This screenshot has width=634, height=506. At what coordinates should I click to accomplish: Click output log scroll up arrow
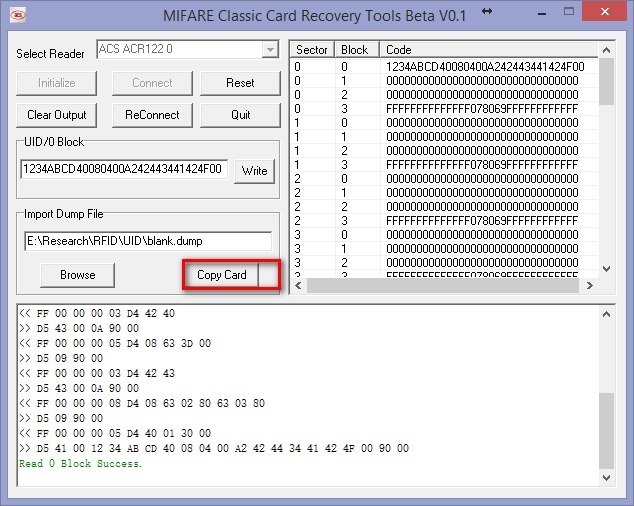coord(606,314)
